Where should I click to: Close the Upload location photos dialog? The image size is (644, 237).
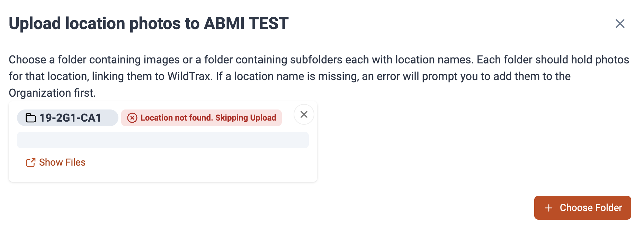point(620,24)
